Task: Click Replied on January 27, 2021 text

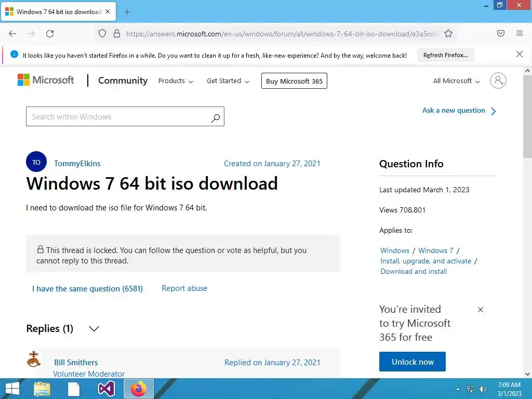Action: click(x=272, y=362)
